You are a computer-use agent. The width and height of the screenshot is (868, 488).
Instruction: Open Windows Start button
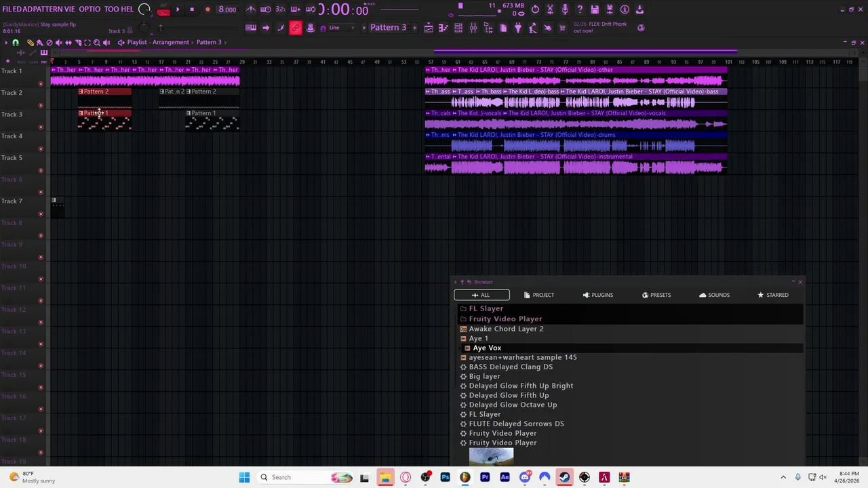pos(244,477)
